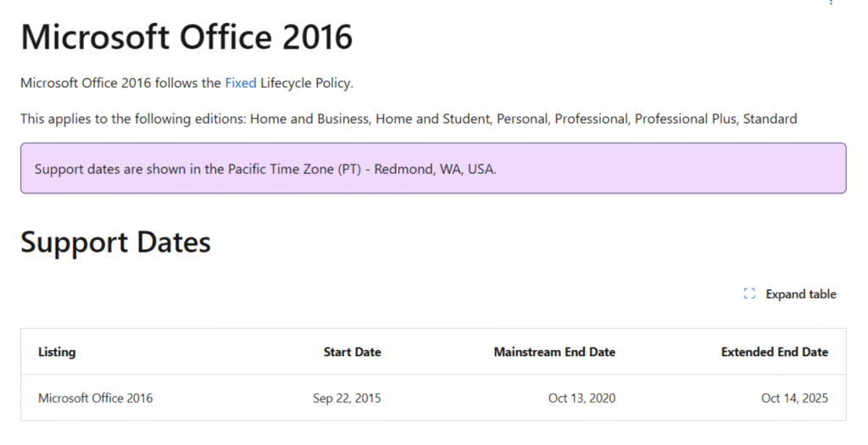The width and height of the screenshot is (868, 445).
Task: Select the Sep 22, 2015 start date cell
Action: pyautogui.click(x=347, y=398)
